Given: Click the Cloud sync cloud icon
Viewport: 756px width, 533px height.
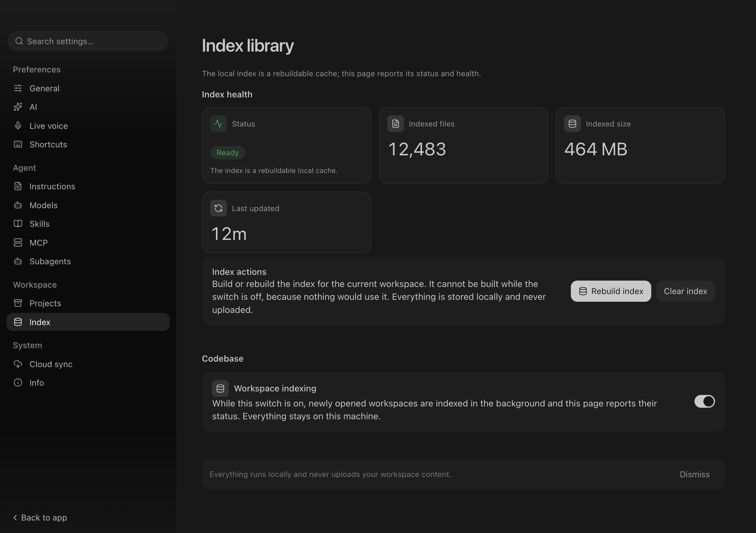Looking at the screenshot, I should 18,364.
